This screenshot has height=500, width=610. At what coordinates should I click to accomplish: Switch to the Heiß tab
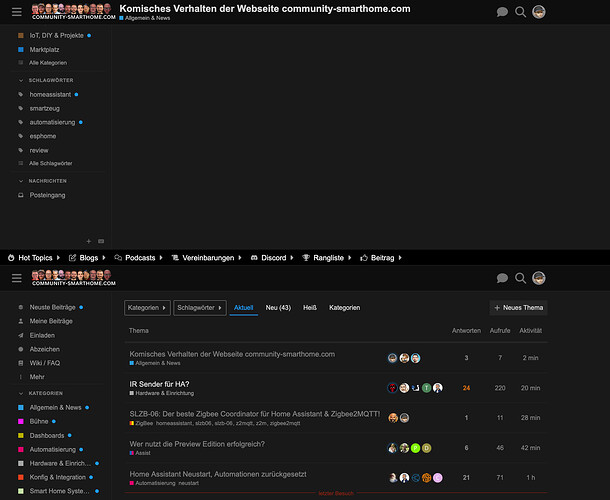pos(310,308)
